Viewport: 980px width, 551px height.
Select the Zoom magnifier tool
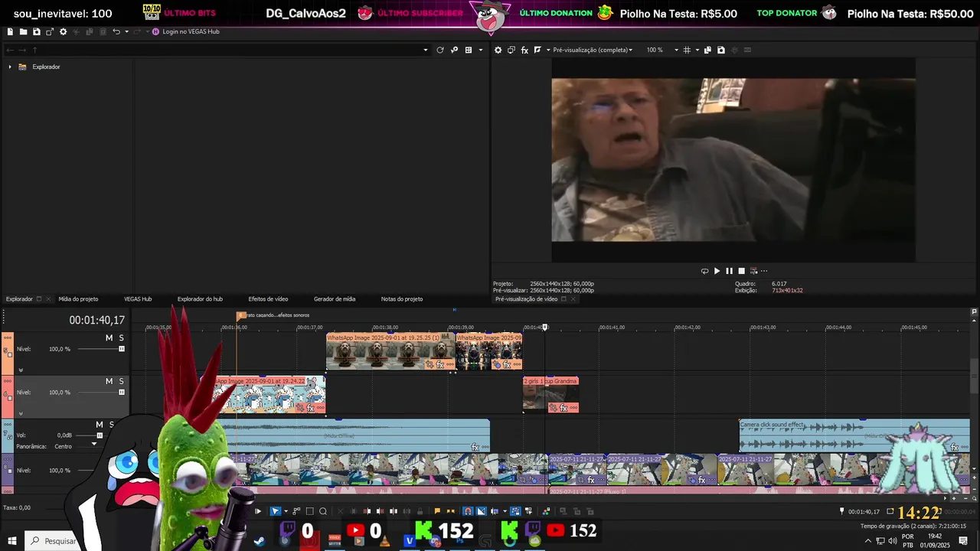(x=323, y=511)
